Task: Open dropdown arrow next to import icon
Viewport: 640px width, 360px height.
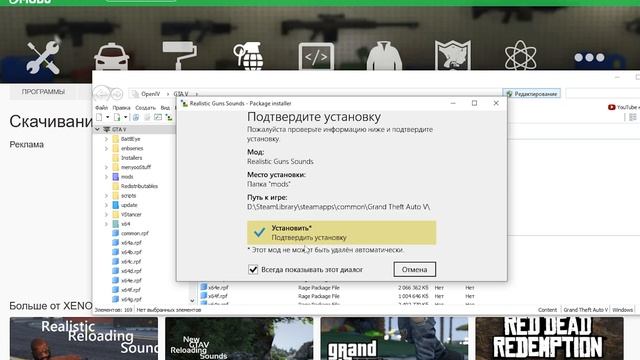Action: [125, 118]
